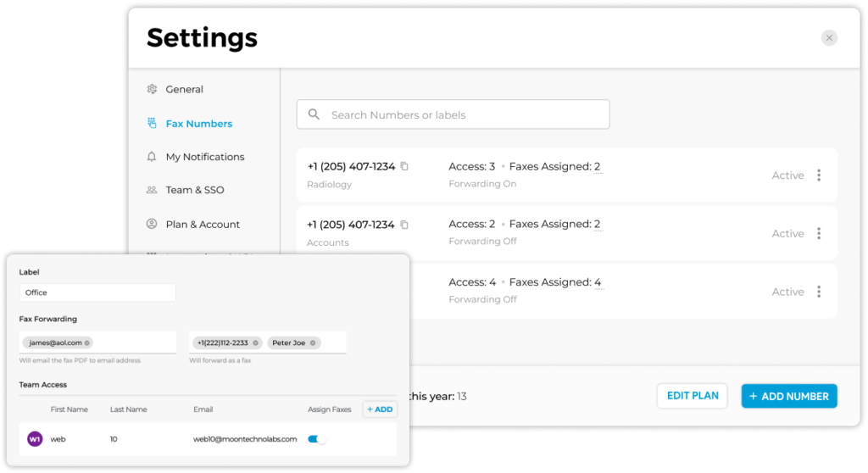Viewport: 868px width, 473px height.
Task: Click the My Notifications bell icon
Action: click(152, 157)
